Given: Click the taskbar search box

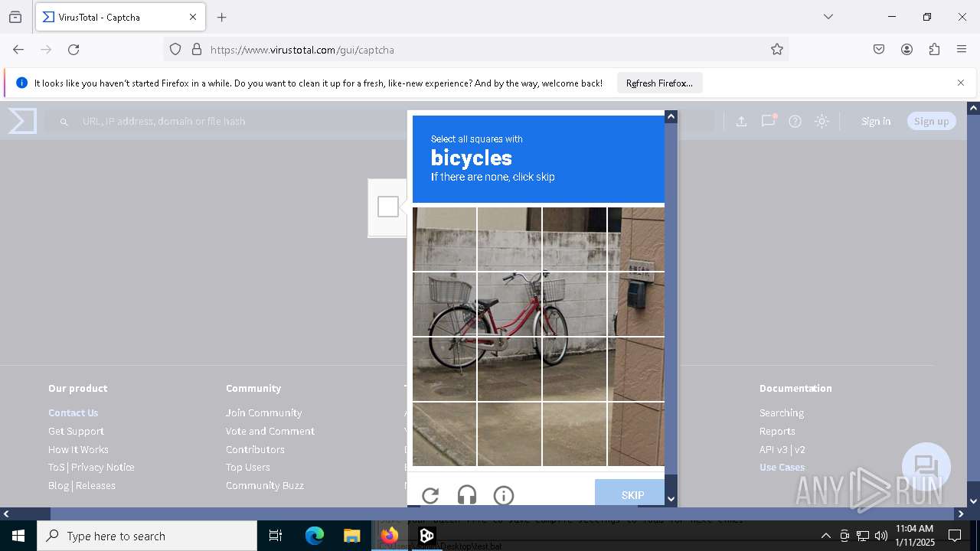Looking at the screenshot, I should pyautogui.click(x=147, y=536).
